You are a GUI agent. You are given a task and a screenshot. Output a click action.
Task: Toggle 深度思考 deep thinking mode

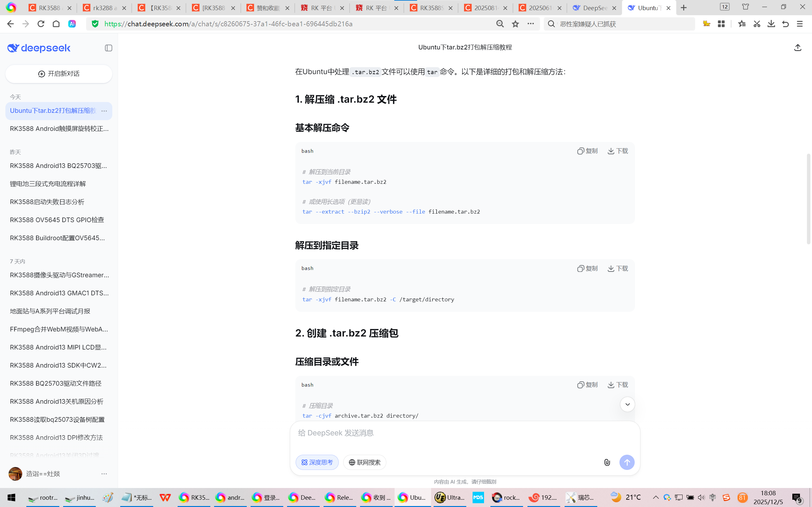click(x=317, y=462)
